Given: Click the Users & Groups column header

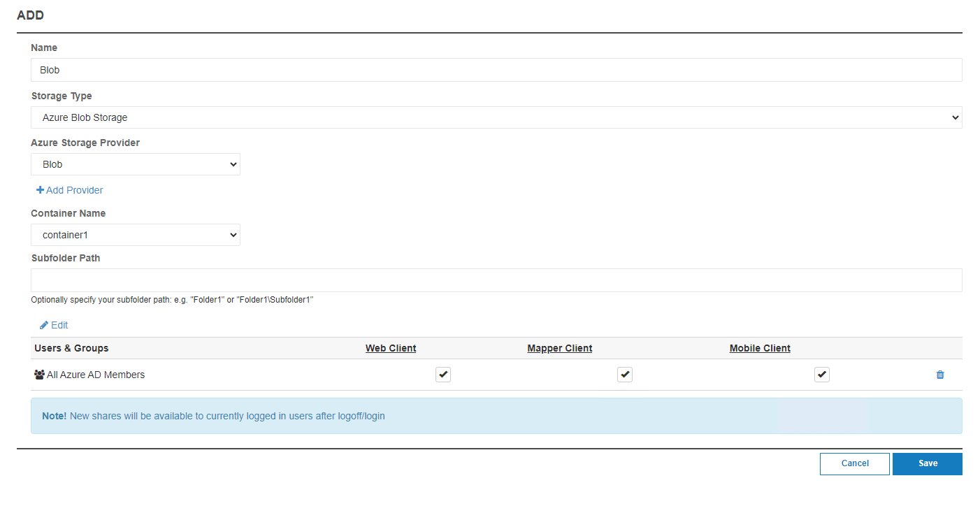Looking at the screenshot, I should click(71, 348).
